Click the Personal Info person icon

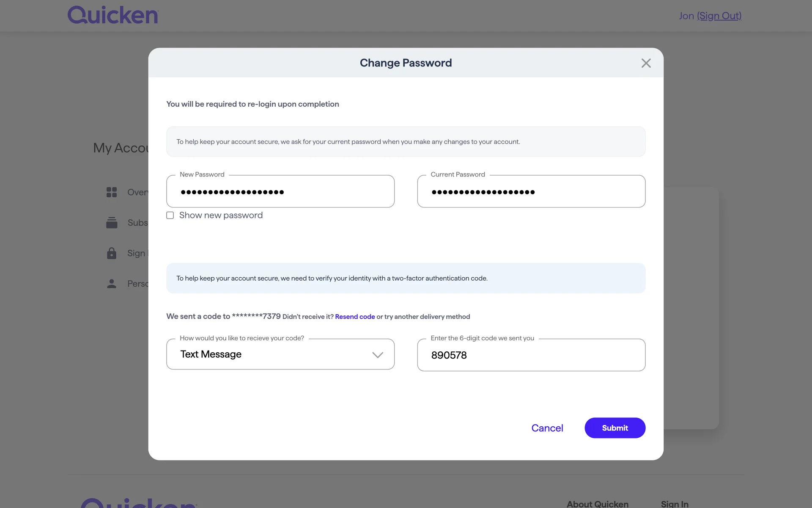112,284
